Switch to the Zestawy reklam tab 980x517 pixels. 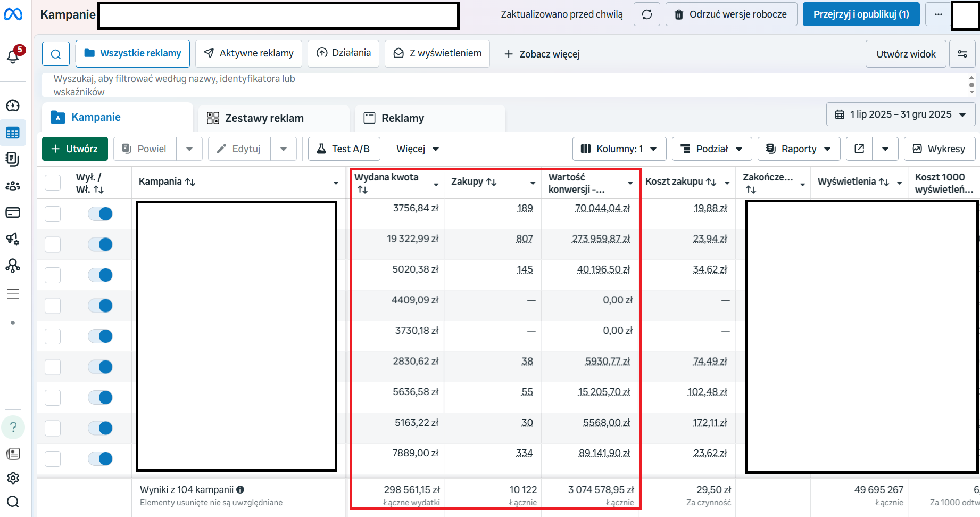[x=273, y=118]
